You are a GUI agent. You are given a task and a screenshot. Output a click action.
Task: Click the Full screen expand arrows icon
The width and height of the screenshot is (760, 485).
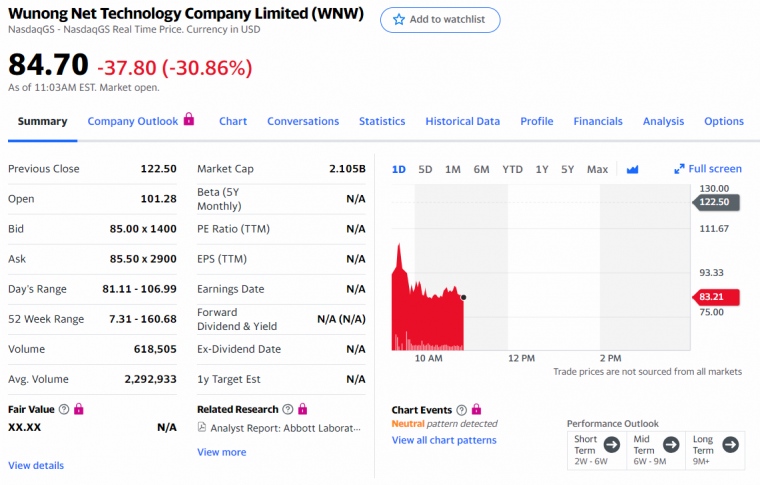tap(679, 169)
